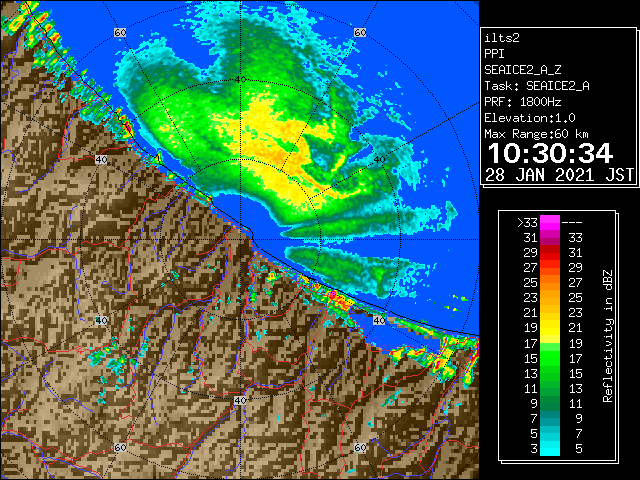Select the 28 JAN 2021 JST date

559,175
